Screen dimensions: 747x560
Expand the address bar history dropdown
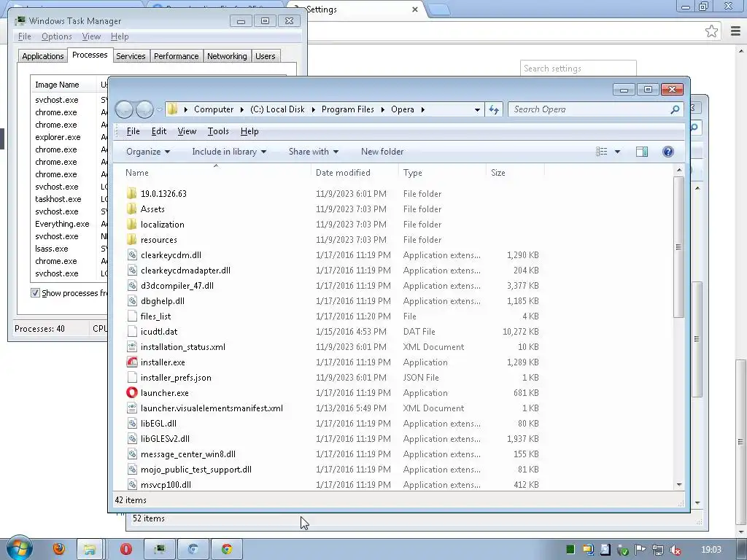pos(477,110)
